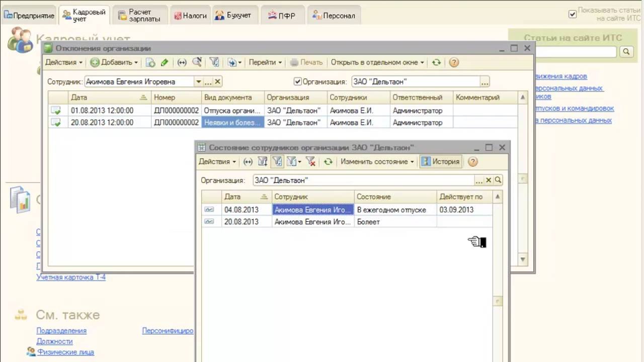
Task: Click posted-document icon of 01.08.2013 row
Action: click(55, 110)
